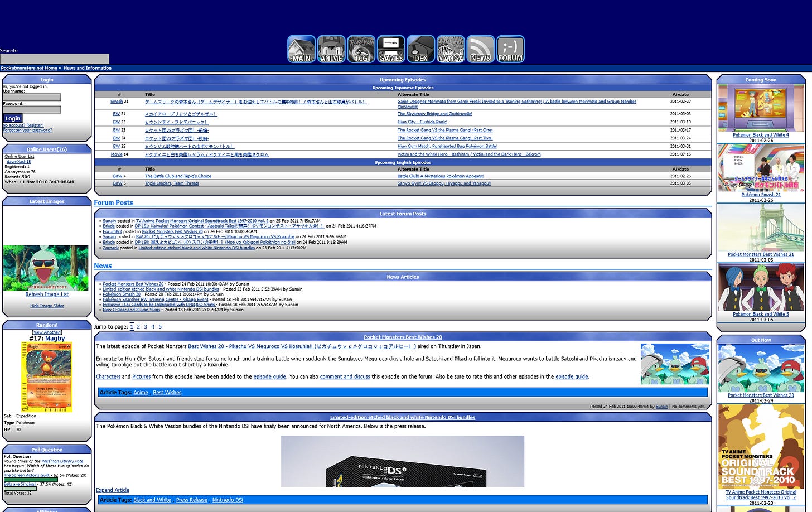
Task: Open the DEX navigation icon
Action: click(x=421, y=49)
